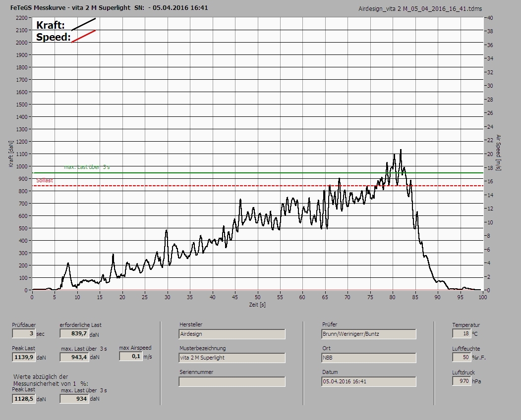
Task: Select corrected Peak Last value 1128,5
Action: click(24, 399)
